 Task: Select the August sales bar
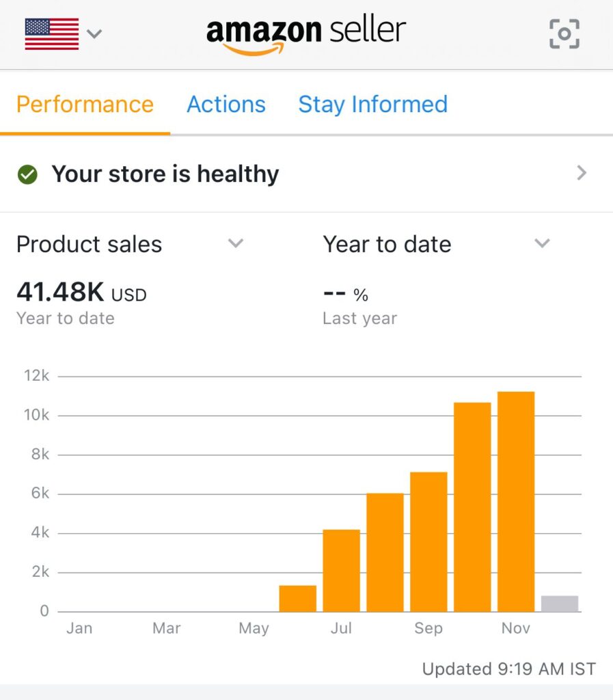click(385, 552)
